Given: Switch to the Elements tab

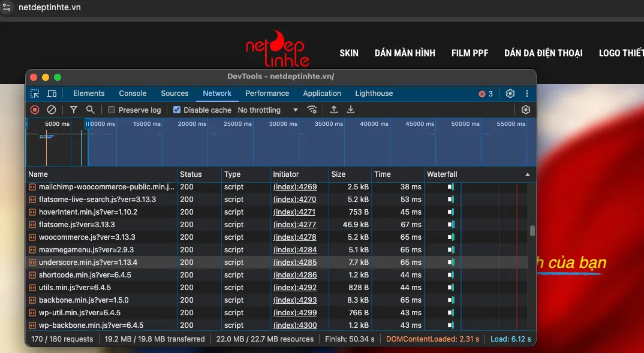Looking at the screenshot, I should tap(89, 93).
